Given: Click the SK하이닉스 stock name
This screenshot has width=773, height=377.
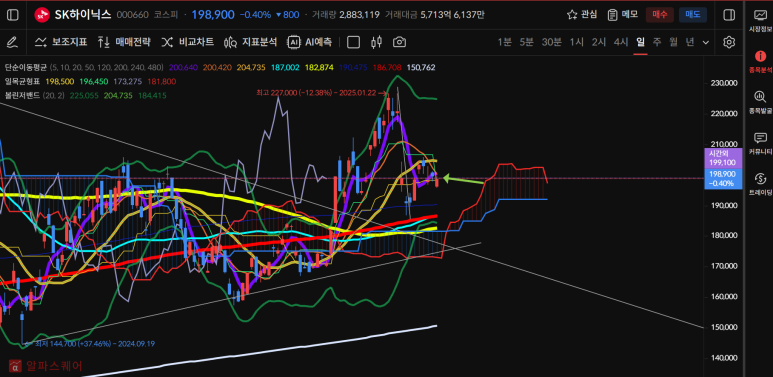Looking at the screenshot, I should (x=83, y=15).
